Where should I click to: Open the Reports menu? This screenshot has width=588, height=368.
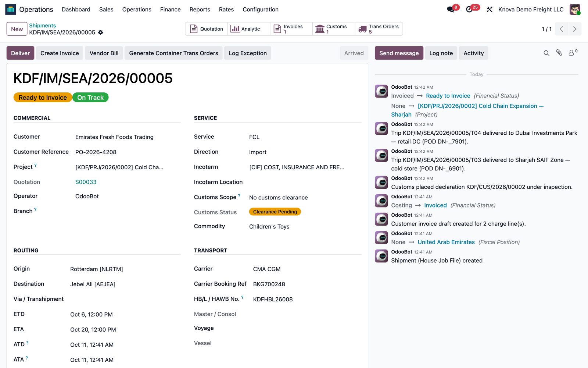pos(200,10)
